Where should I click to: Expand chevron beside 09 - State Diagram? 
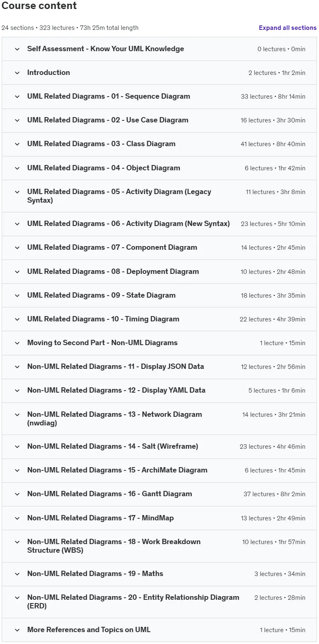pos(17,296)
